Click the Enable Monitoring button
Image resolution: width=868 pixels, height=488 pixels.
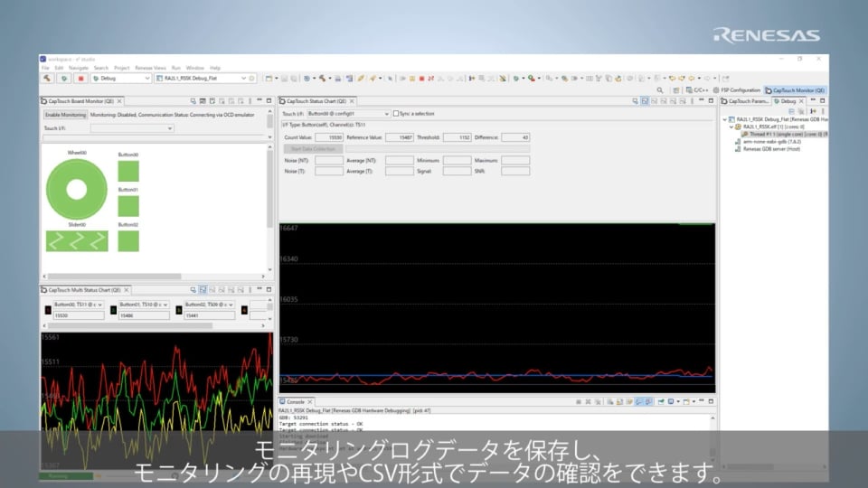pos(66,115)
